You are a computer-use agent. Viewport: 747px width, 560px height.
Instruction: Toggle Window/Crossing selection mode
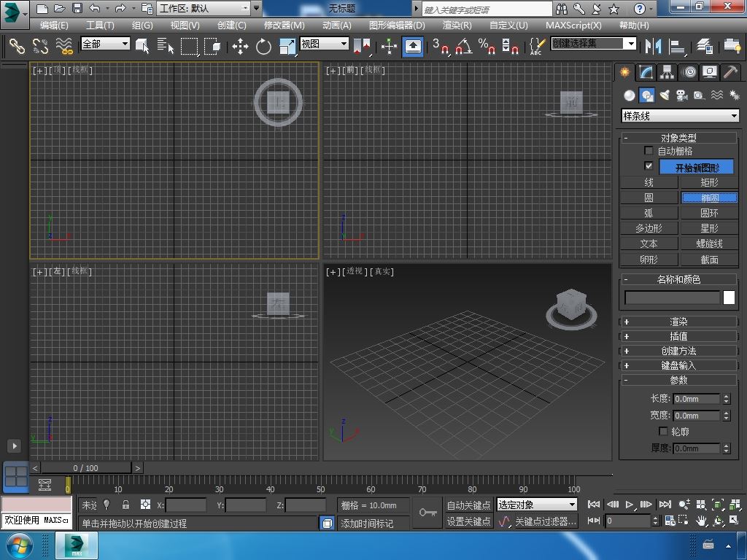click(x=212, y=46)
